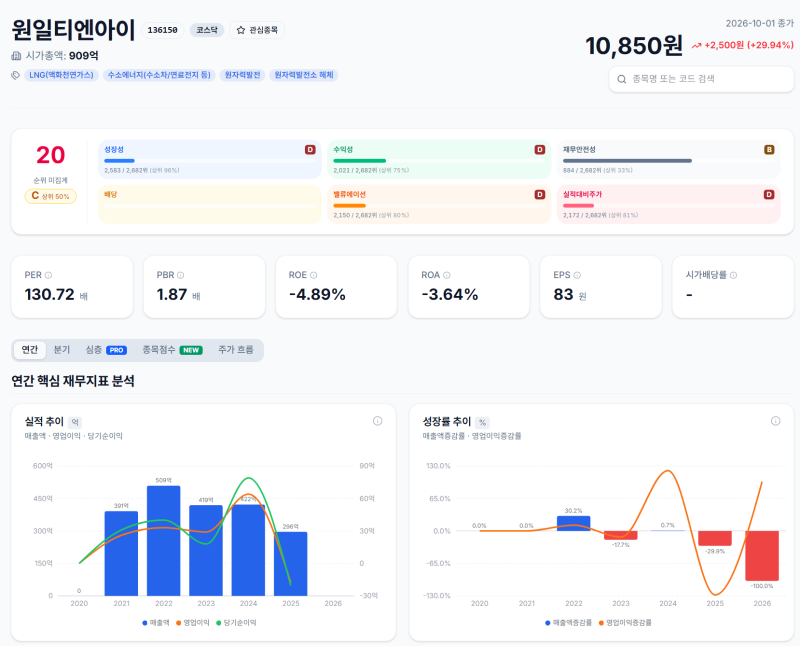Click the D grade badge on 실적대비주가
800x646 pixels.
(769, 194)
